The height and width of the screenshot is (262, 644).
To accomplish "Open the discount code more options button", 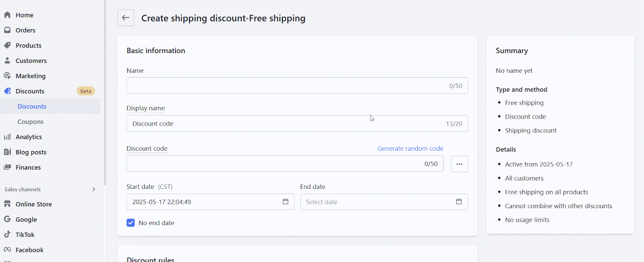I will (459, 164).
